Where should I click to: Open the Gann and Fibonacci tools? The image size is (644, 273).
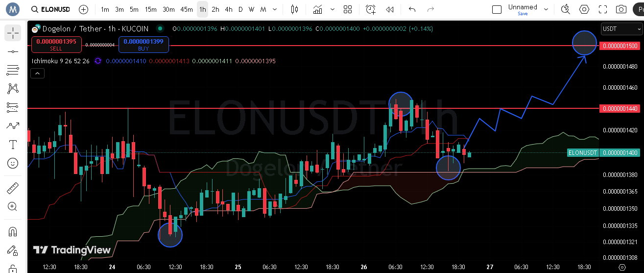click(x=13, y=70)
